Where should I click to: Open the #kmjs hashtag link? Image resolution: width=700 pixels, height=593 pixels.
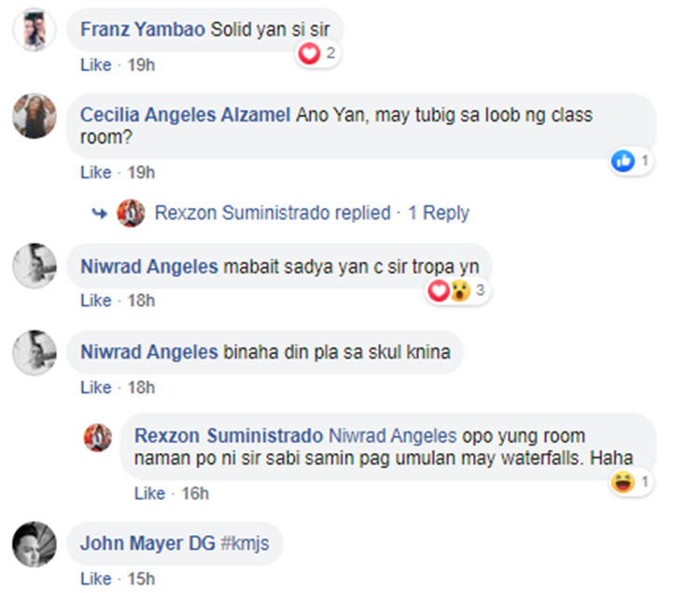coord(245,543)
